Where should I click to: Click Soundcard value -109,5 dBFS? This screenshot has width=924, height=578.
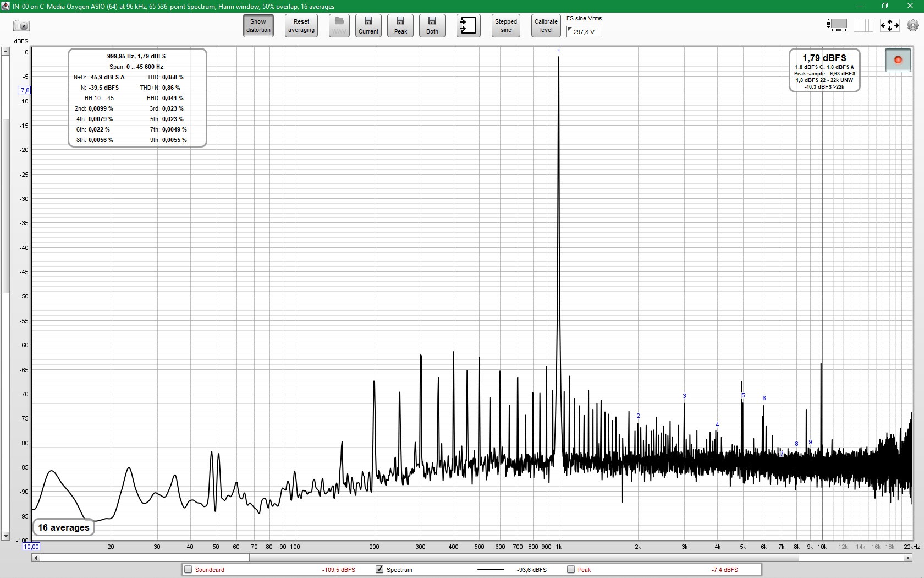pos(338,570)
